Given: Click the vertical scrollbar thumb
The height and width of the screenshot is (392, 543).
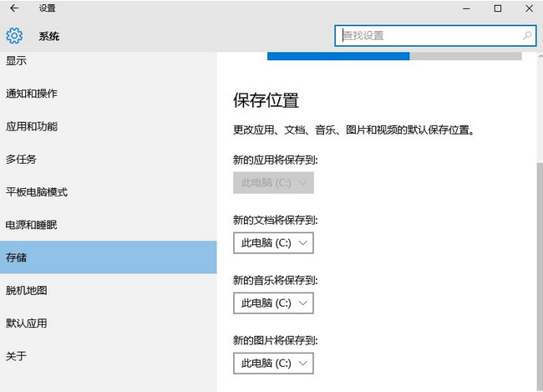Looking at the screenshot, I should [540, 276].
